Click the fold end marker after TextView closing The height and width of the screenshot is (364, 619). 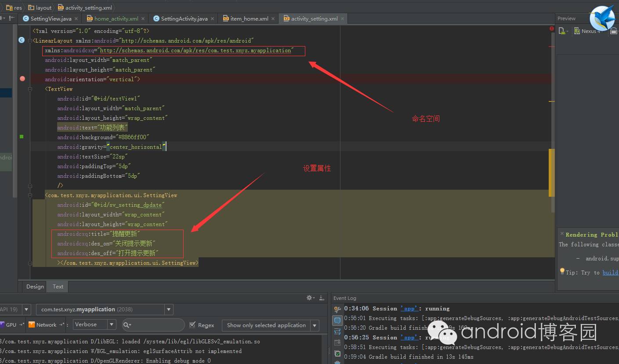[30, 185]
